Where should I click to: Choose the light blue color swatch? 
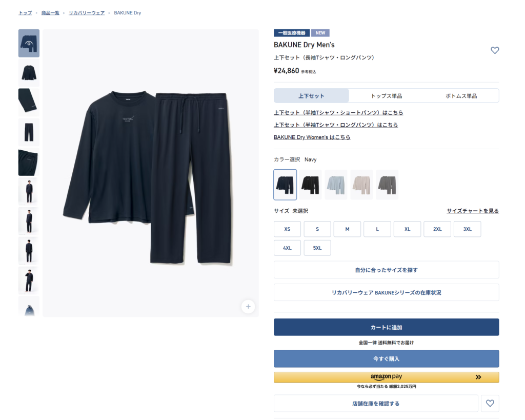(336, 185)
